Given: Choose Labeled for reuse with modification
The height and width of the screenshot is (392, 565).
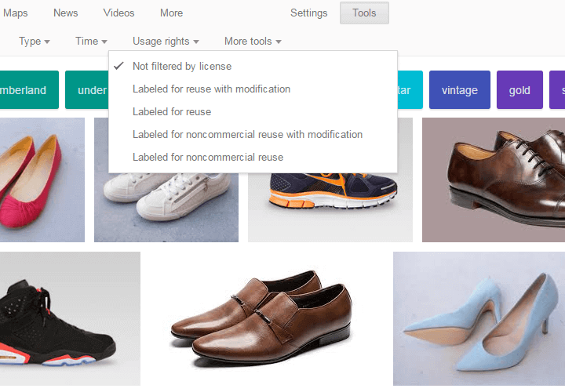Looking at the screenshot, I should [211, 89].
